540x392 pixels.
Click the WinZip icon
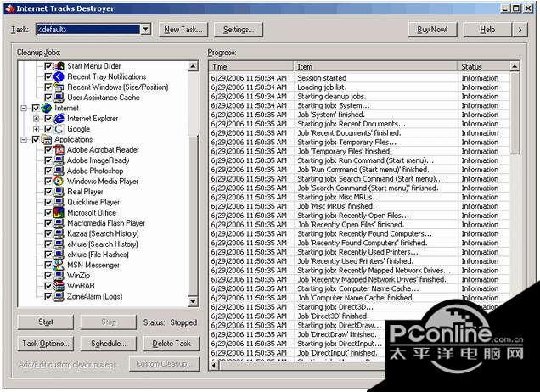coord(59,275)
